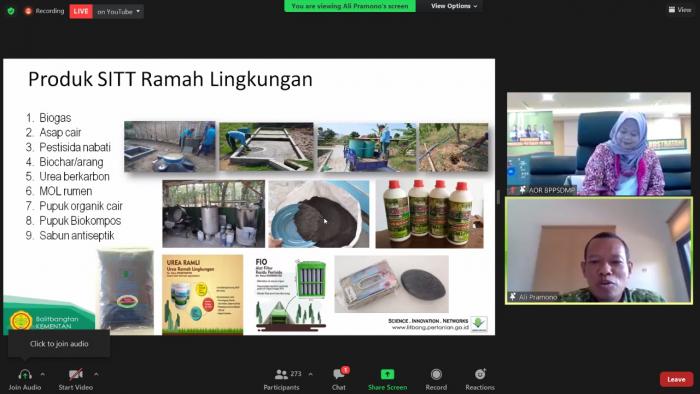The width and height of the screenshot is (700, 394).
Task: Click the View layout button at top right
Action: point(679,9)
